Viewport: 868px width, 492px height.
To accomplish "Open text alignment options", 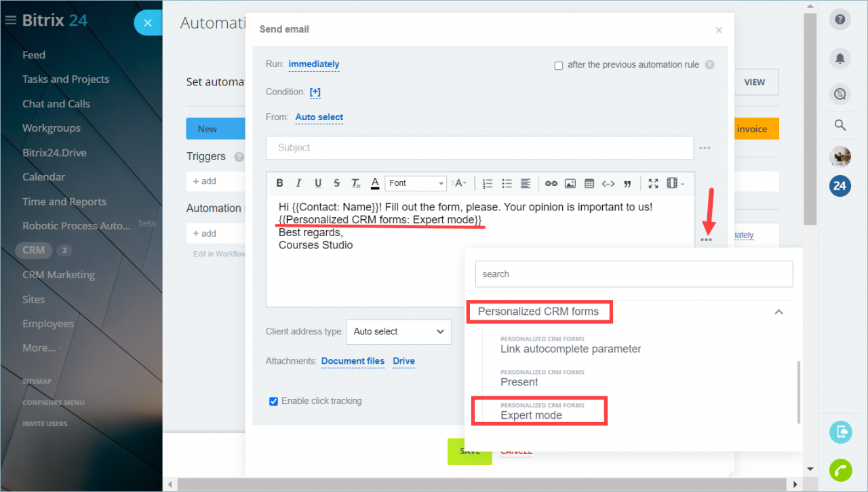I will [x=526, y=183].
